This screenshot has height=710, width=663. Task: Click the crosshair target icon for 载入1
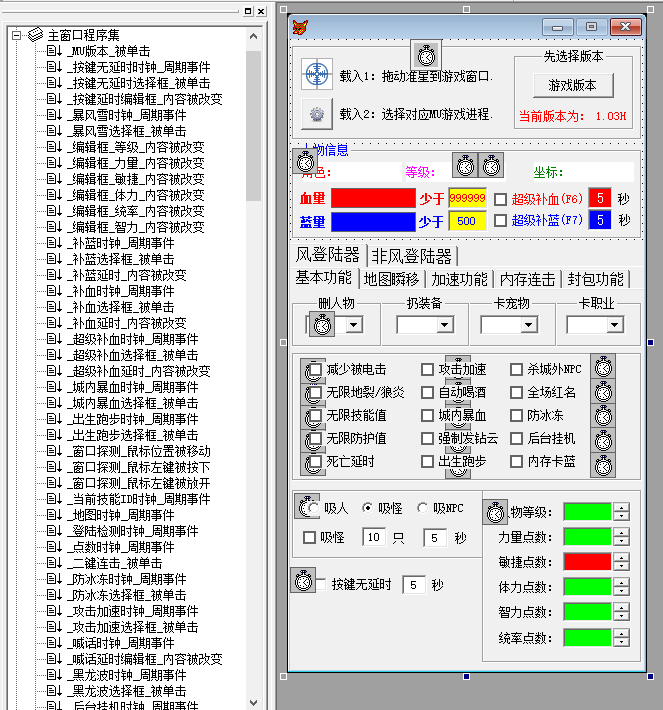[316, 74]
